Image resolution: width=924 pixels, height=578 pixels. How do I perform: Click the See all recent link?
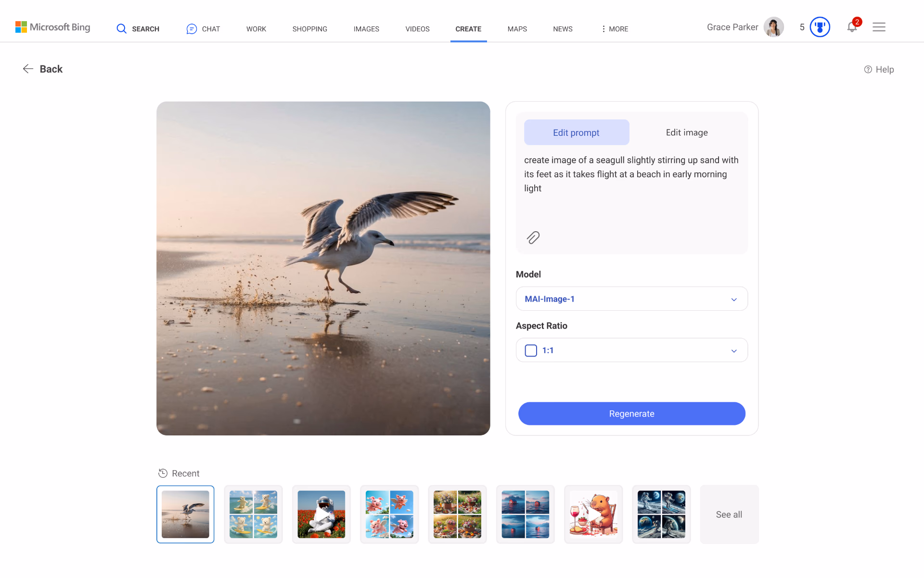[x=729, y=514]
